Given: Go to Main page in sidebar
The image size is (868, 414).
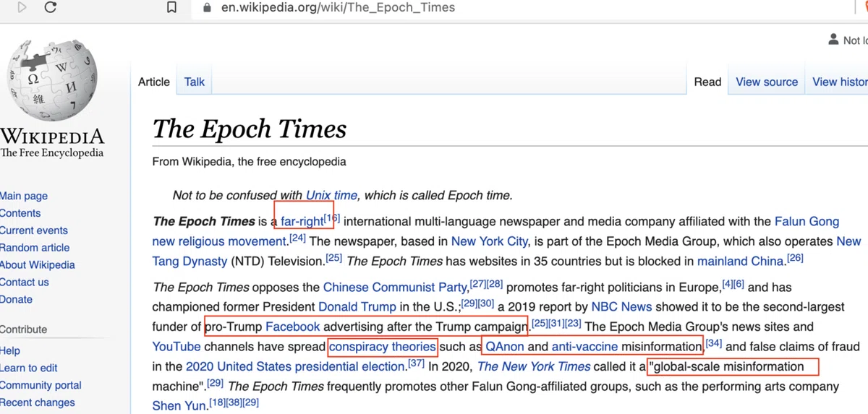Looking at the screenshot, I should click(24, 196).
